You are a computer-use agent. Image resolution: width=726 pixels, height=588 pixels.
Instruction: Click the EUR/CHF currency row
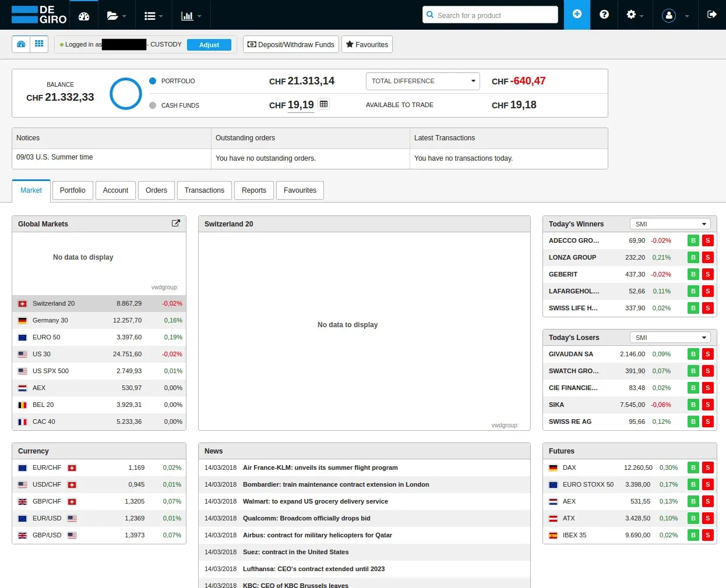99,467
